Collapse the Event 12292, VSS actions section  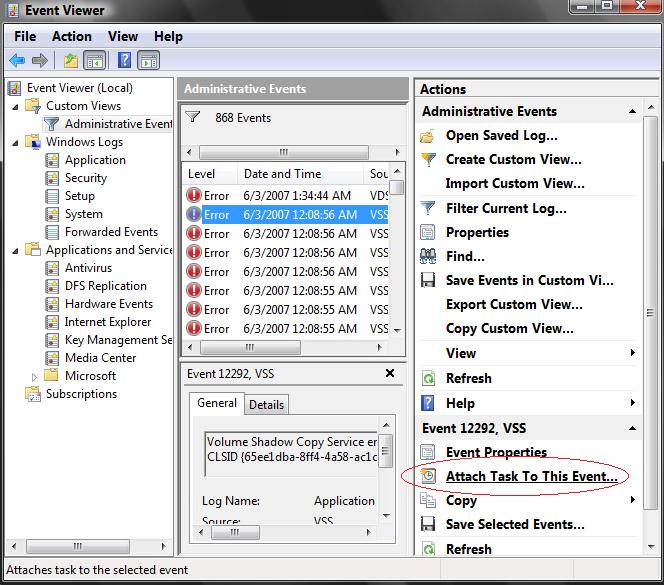point(632,428)
